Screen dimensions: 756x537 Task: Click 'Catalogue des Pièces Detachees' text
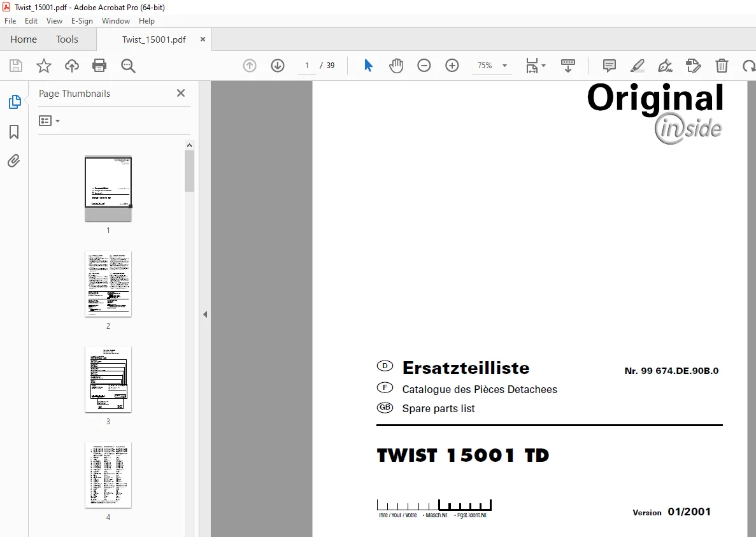[x=480, y=389]
